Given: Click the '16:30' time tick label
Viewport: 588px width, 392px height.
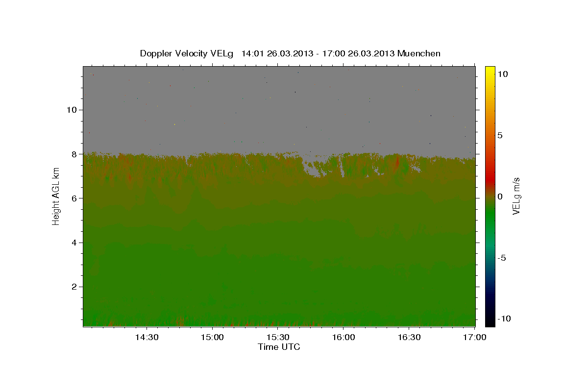Looking at the screenshot, I should (x=409, y=337).
